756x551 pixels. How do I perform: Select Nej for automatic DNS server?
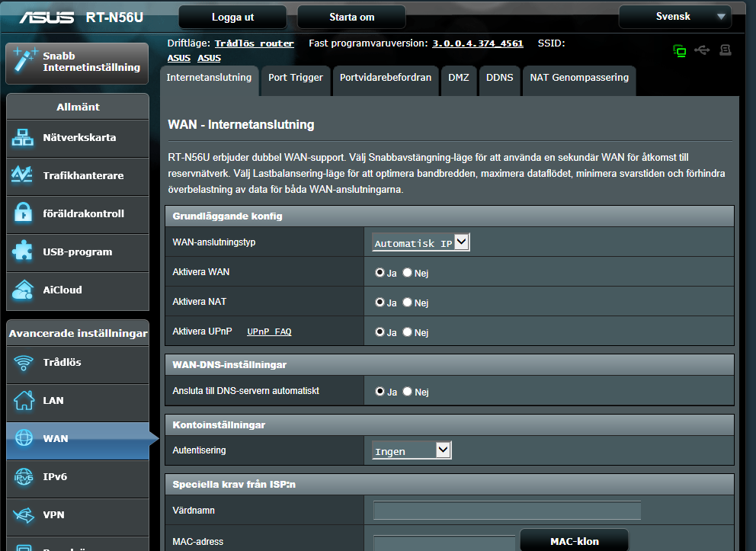[408, 392]
